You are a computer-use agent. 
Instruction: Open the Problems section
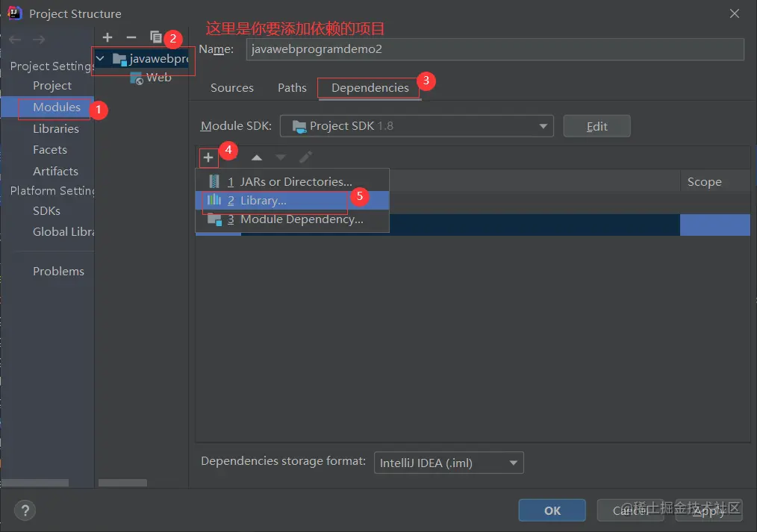58,272
